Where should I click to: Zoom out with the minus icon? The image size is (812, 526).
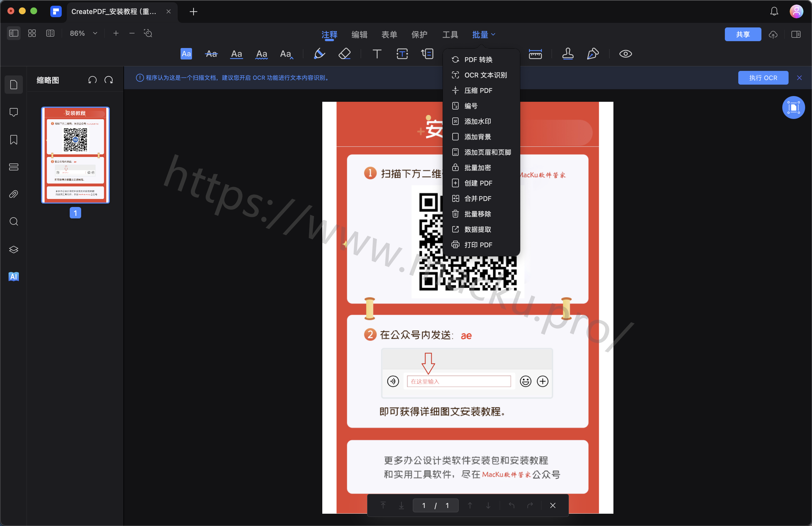132,33
